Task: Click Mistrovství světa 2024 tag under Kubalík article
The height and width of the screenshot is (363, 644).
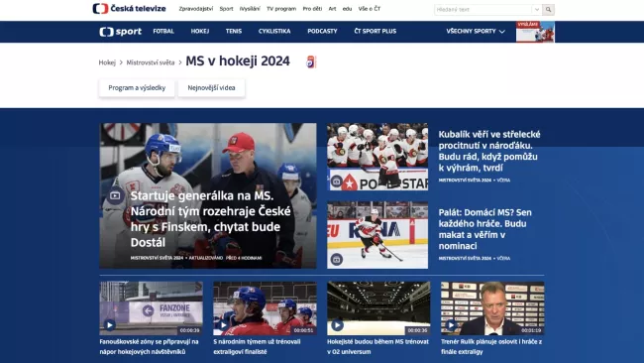Action: (x=465, y=181)
